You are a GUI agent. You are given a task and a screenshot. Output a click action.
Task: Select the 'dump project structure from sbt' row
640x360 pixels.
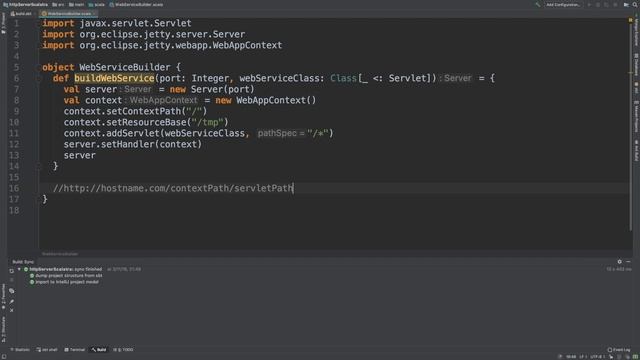coord(66,276)
